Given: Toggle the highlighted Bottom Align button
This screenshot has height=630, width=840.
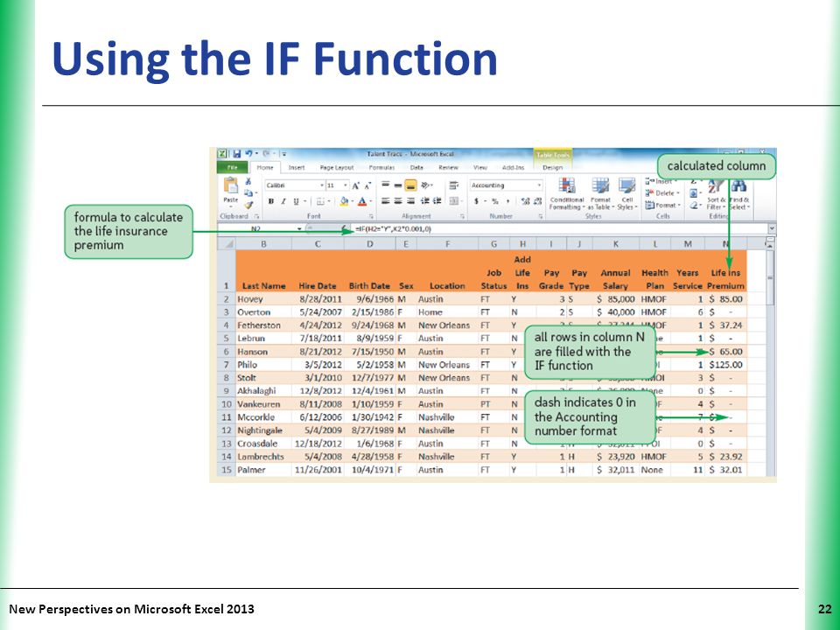Looking at the screenshot, I should click(x=410, y=185).
